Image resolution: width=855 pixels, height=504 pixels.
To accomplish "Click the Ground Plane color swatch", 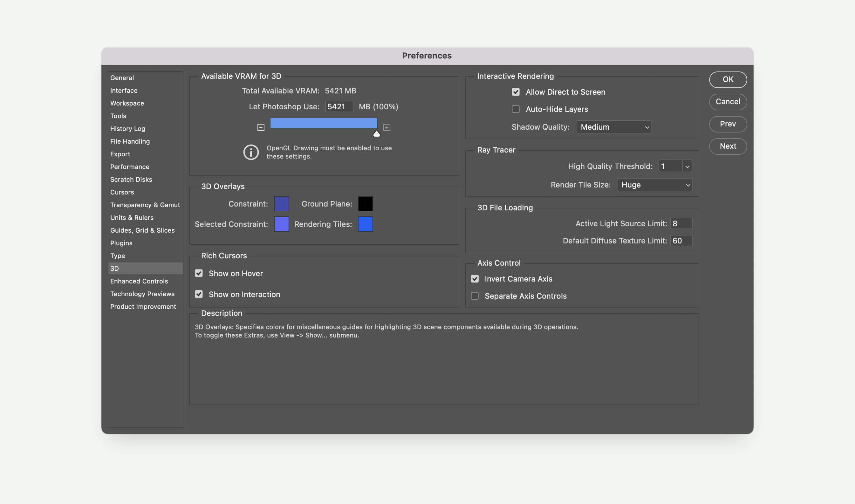I will point(366,204).
